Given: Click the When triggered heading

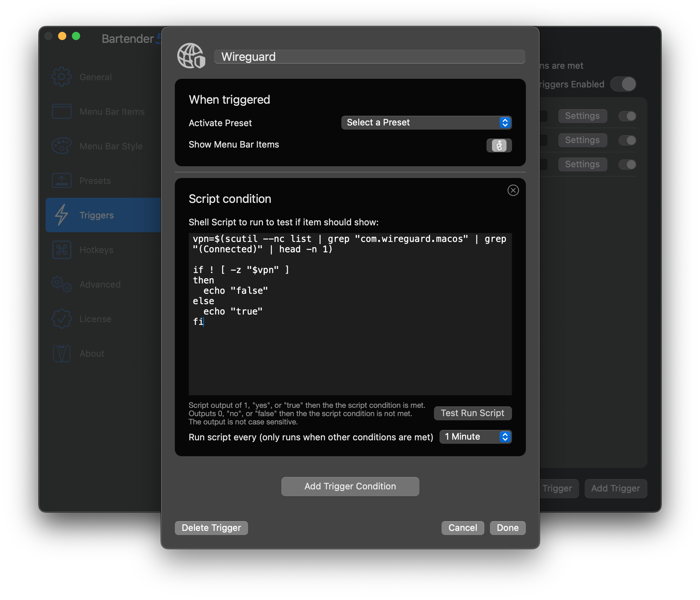Looking at the screenshot, I should click(x=229, y=100).
